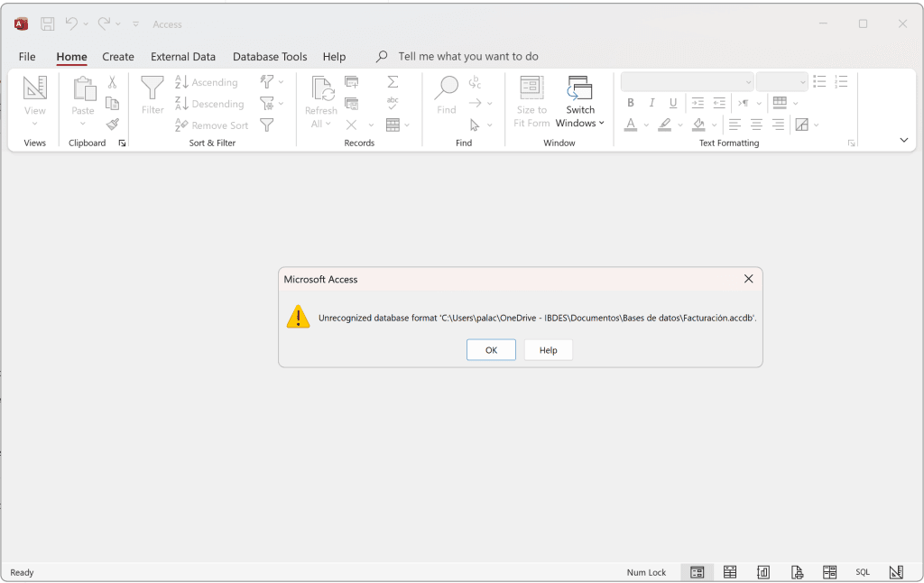
Task: Click the Save icon in title bar
Action: click(48, 24)
